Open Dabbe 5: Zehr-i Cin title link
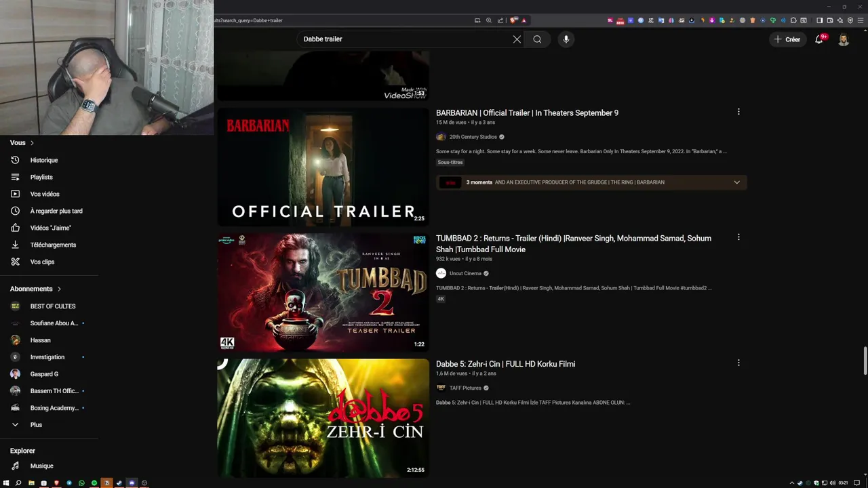The image size is (868, 488). point(505,364)
